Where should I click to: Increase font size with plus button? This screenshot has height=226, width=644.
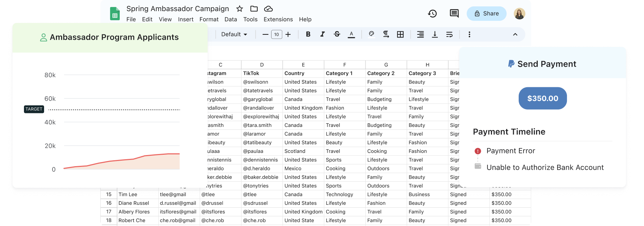tap(288, 34)
